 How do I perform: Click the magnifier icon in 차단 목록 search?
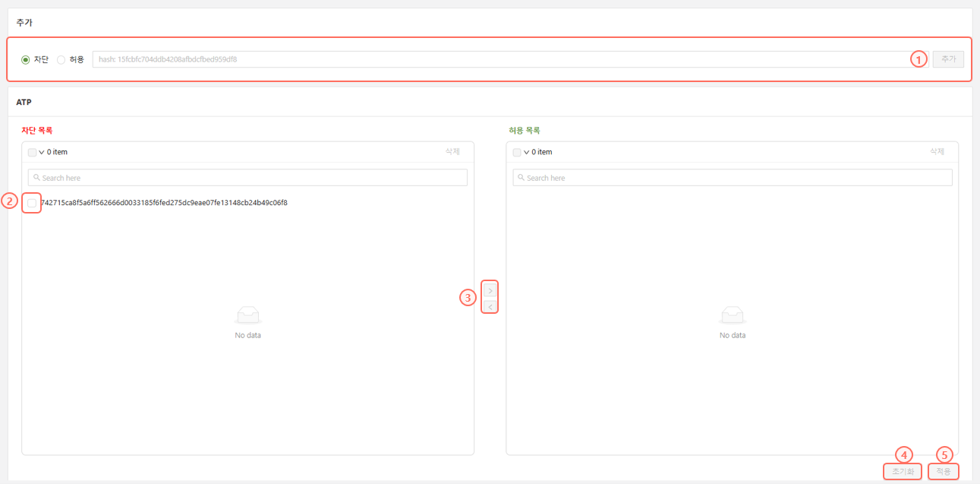[36, 178]
